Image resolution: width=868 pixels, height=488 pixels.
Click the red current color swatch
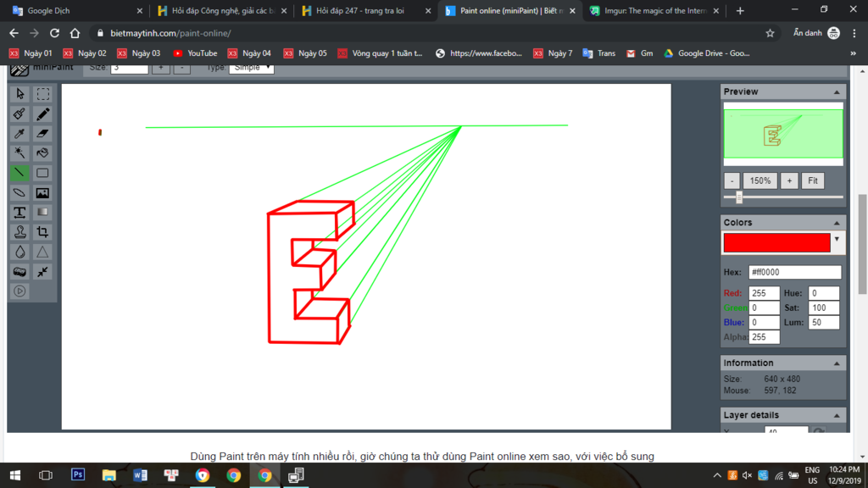tap(776, 243)
